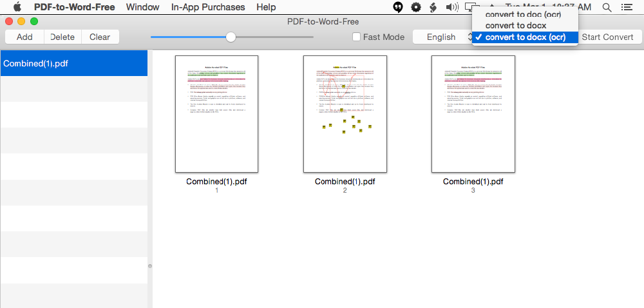Open Notification Center list icon
Screen dimensions: 644x308
pyautogui.click(x=627, y=7)
